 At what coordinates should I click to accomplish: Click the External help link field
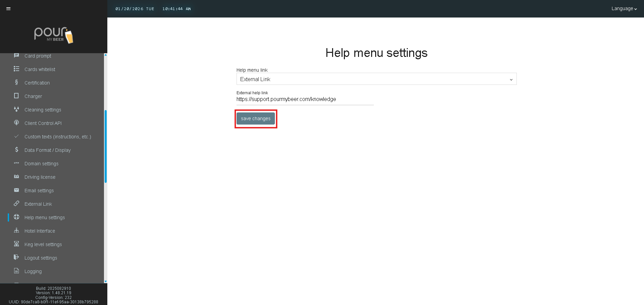point(305,99)
